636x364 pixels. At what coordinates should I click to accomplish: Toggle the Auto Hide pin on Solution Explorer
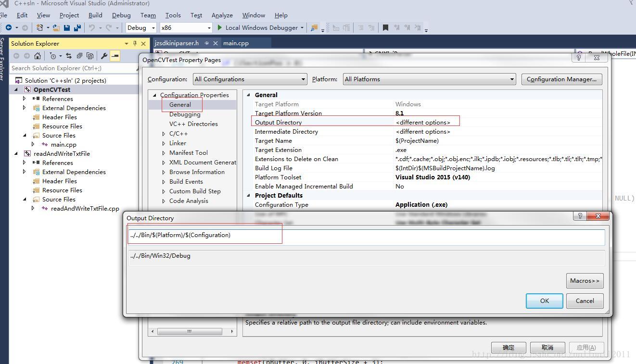(135, 43)
